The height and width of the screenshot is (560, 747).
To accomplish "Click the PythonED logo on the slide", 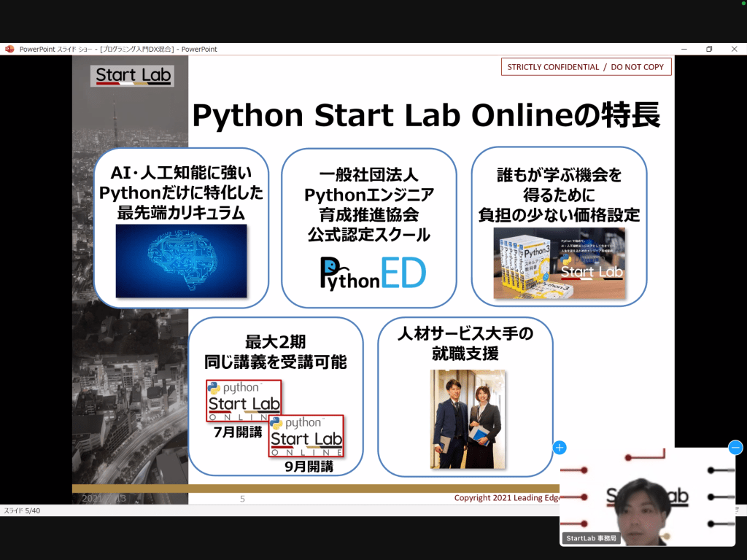I will [x=373, y=273].
